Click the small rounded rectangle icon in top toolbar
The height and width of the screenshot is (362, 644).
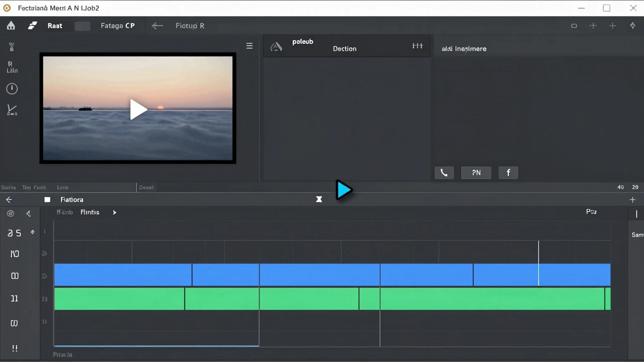tap(574, 26)
